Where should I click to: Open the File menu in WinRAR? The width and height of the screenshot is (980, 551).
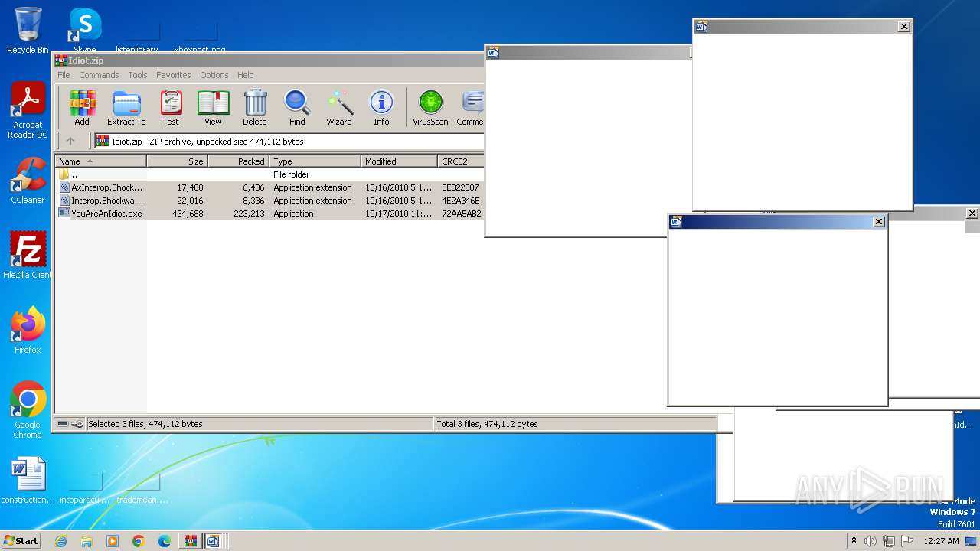coord(64,75)
